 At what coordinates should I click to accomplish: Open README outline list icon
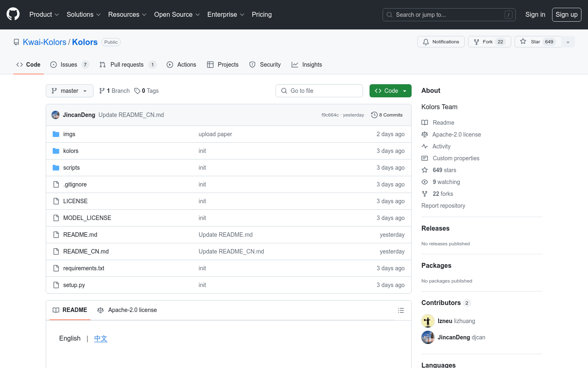click(x=401, y=310)
